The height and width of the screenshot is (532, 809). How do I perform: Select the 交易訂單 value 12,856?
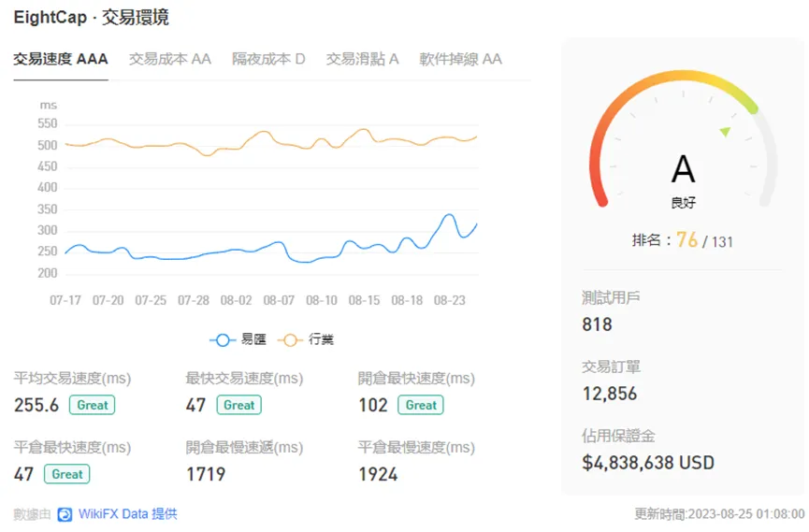(610, 394)
